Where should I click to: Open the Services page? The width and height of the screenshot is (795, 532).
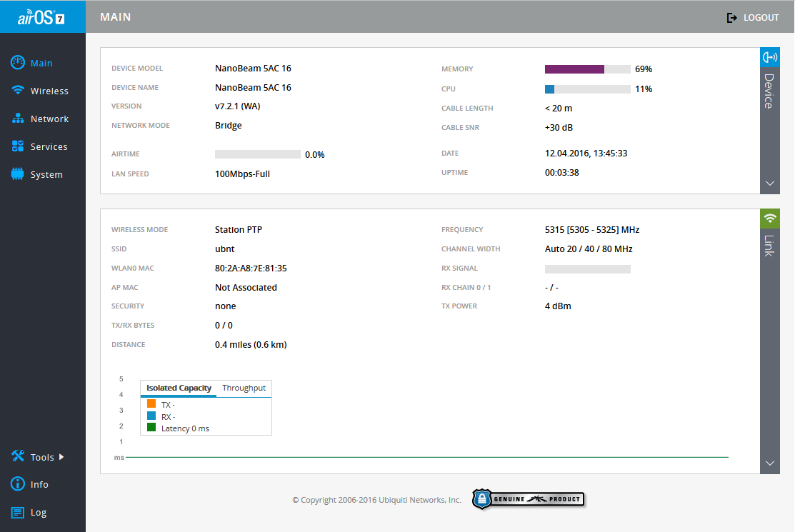[x=49, y=146]
